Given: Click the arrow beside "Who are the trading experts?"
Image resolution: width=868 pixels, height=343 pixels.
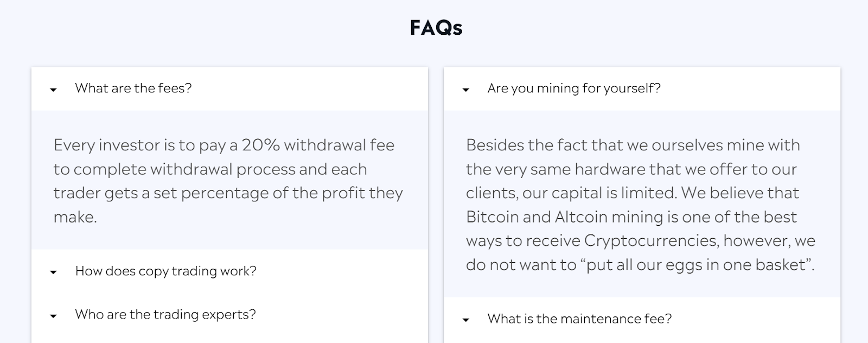Looking at the screenshot, I should (53, 315).
